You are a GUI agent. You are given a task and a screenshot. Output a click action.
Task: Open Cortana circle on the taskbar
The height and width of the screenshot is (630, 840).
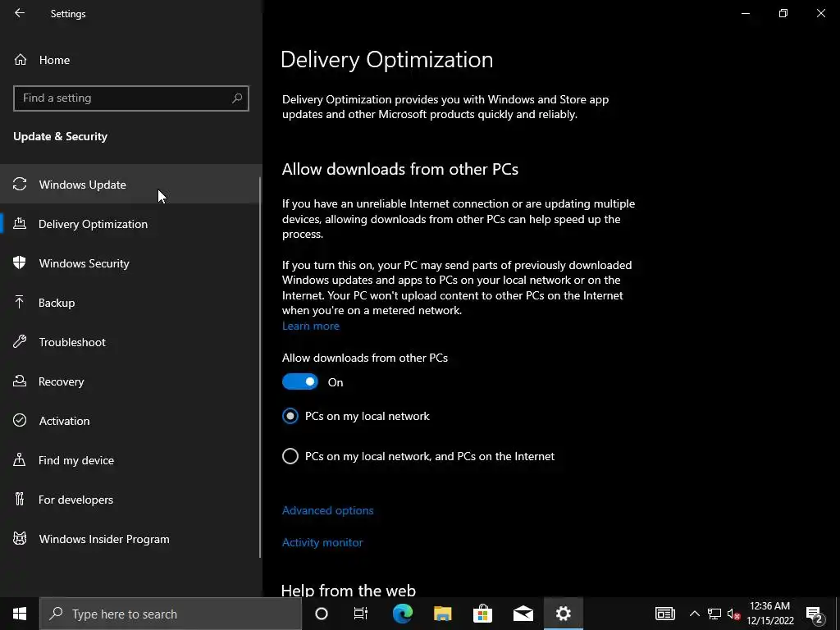point(321,614)
